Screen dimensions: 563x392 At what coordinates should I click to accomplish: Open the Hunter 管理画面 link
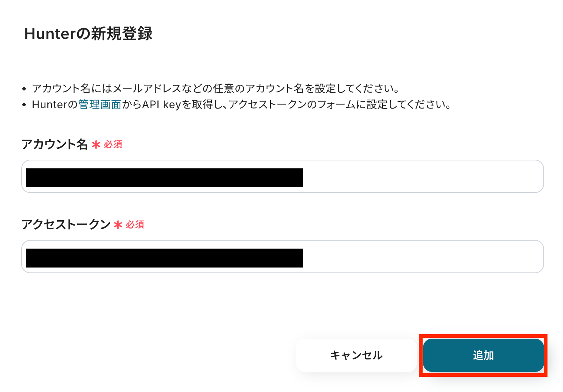point(99,104)
